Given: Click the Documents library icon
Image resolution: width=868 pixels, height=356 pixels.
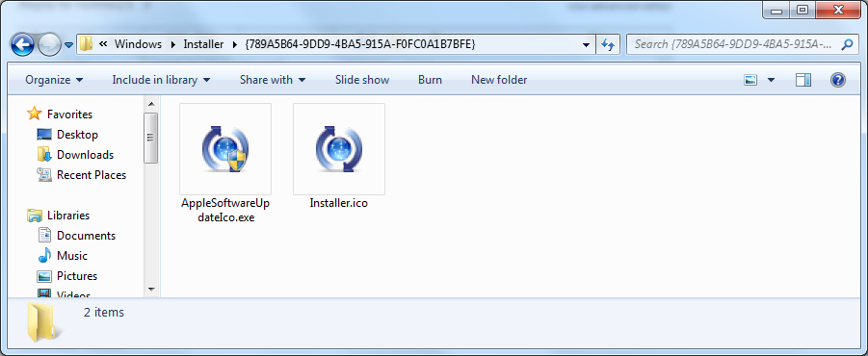Looking at the screenshot, I should 44,236.
